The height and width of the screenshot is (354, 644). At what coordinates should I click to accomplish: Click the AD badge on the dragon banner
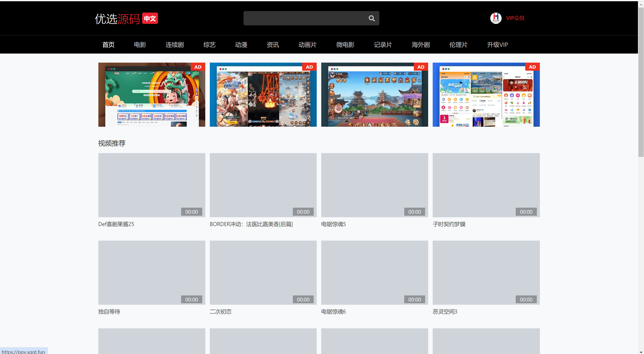click(x=198, y=67)
